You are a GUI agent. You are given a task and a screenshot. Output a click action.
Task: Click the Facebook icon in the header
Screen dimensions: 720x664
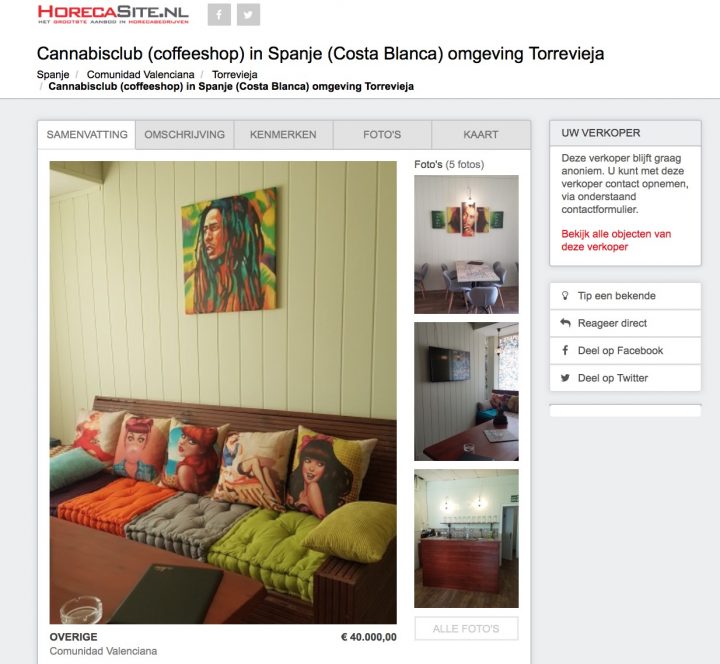coord(219,15)
